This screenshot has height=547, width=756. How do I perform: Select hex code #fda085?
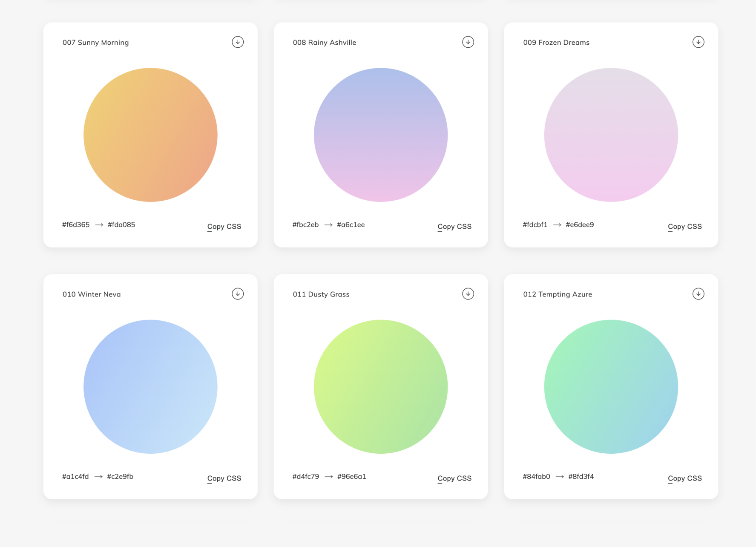[121, 225]
